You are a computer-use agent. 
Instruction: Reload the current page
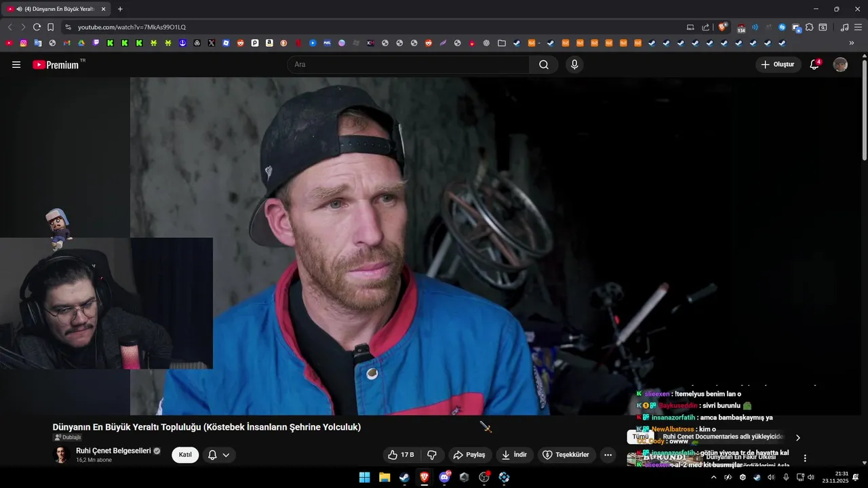tap(37, 27)
